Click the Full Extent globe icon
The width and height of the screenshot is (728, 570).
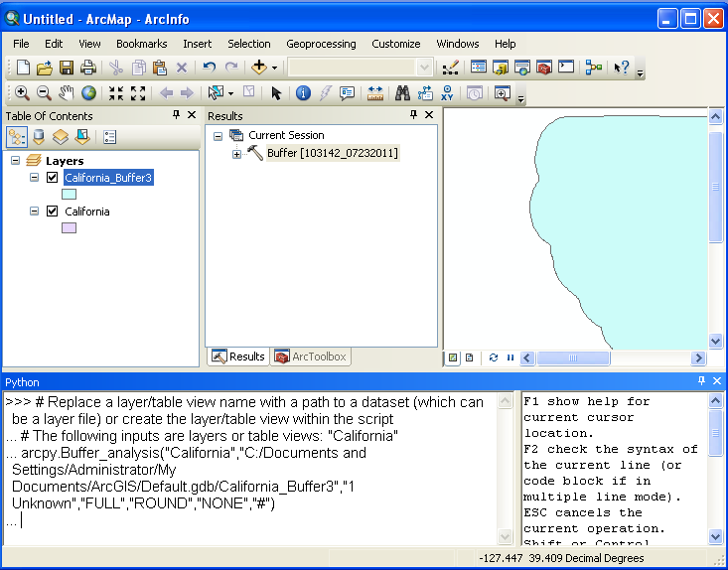coord(88,93)
